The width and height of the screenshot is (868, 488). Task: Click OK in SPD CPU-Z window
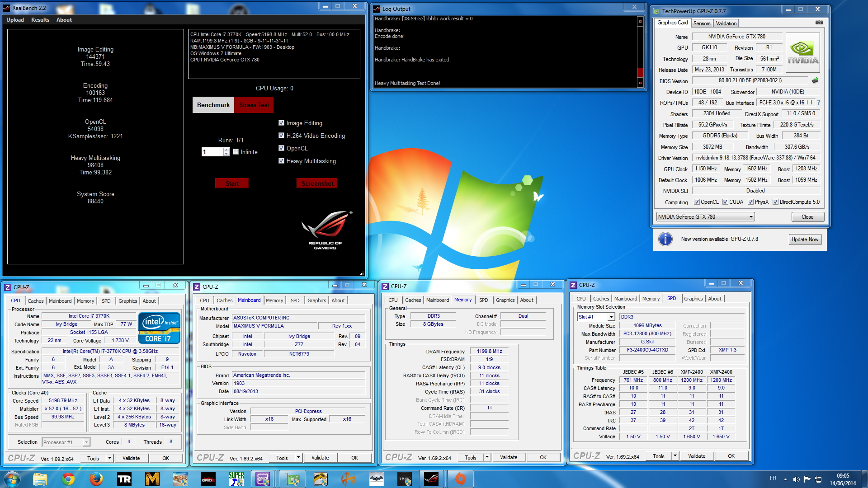[731, 456]
